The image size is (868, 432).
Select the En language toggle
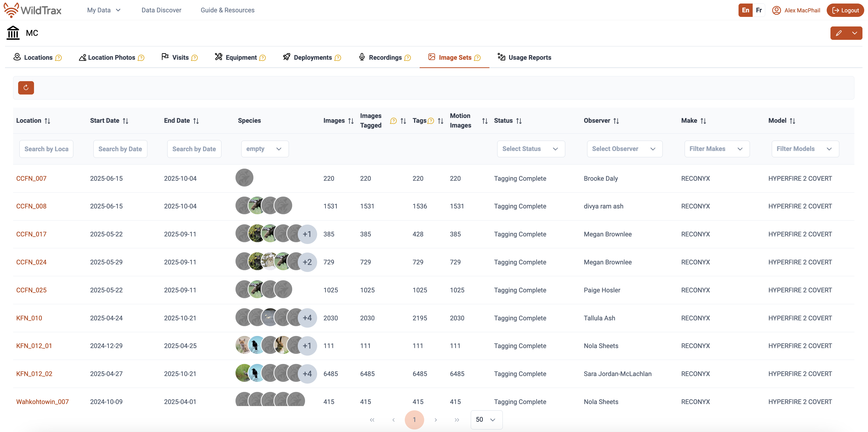(745, 10)
